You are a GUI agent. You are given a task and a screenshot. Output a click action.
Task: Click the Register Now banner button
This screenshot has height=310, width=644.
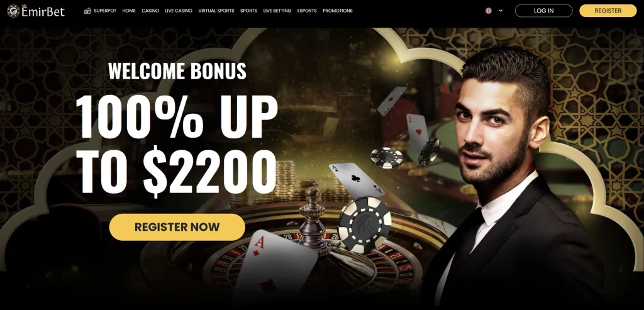point(177,227)
